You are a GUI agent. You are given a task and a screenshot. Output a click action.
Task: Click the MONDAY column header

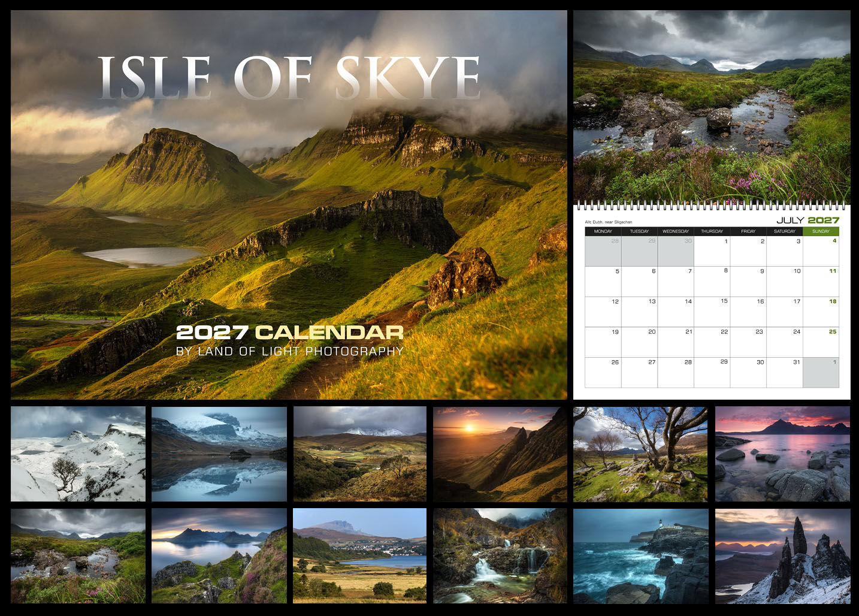(603, 231)
